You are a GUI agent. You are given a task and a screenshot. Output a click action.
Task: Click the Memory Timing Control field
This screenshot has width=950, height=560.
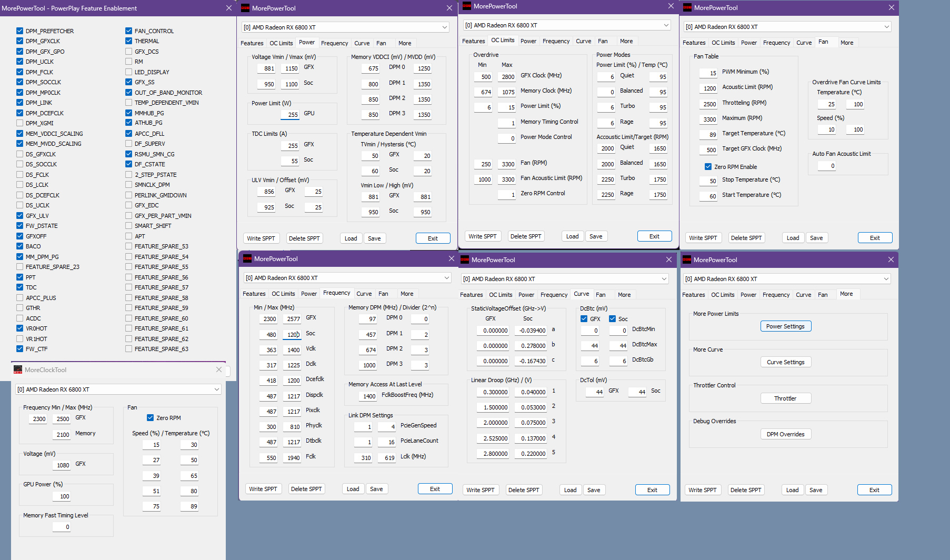pos(507,123)
